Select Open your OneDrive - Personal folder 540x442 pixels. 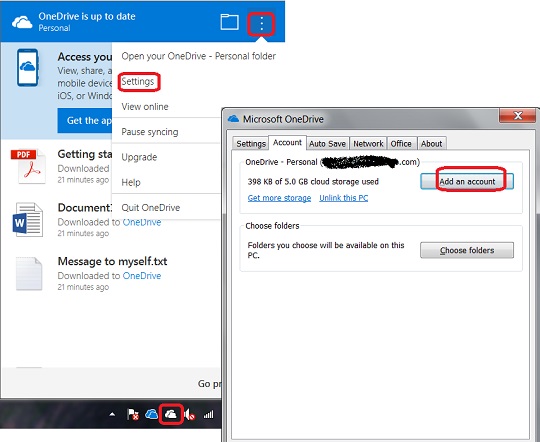click(x=198, y=56)
